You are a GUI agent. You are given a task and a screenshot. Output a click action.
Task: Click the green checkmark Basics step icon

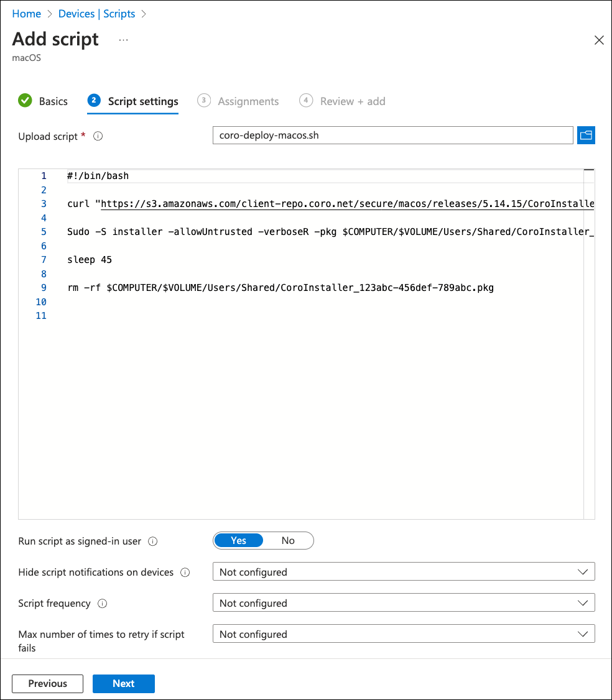[x=25, y=101]
